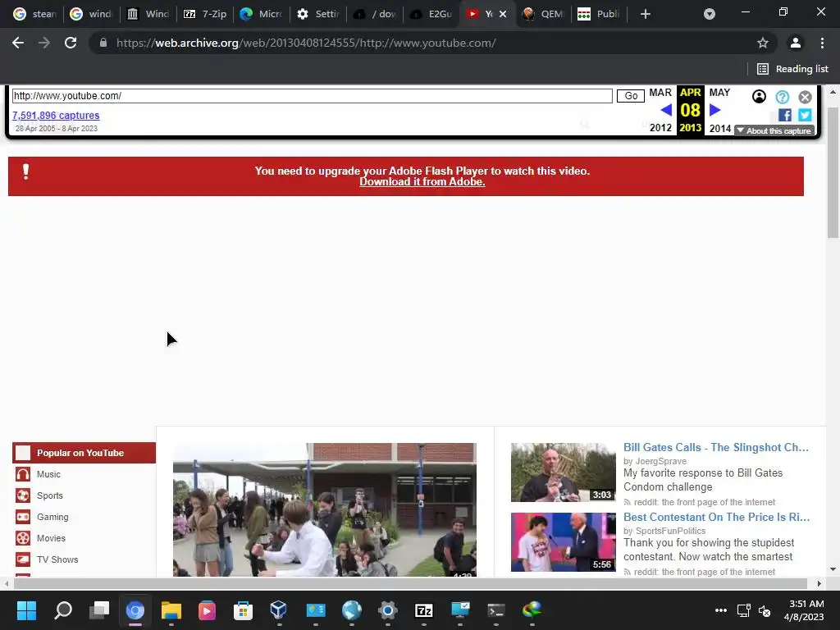Open the Movies category
The height and width of the screenshot is (630, 840).
click(x=51, y=538)
